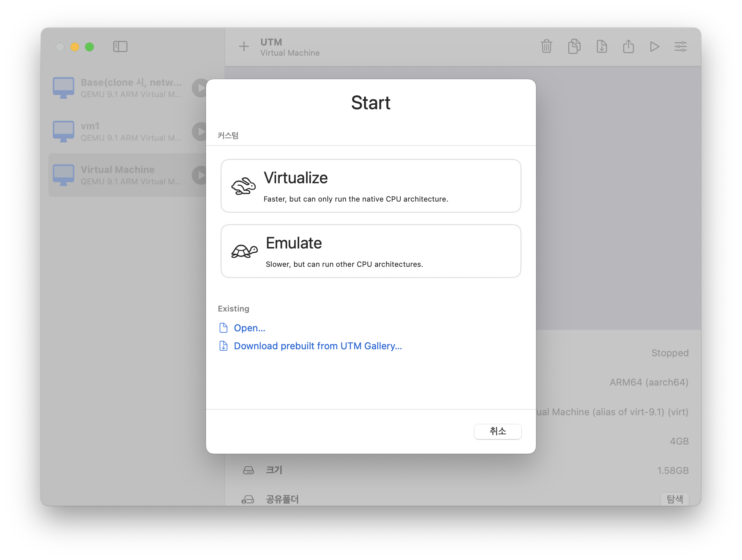
Task: Click the 4GB memory value
Action: tap(679, 441)
